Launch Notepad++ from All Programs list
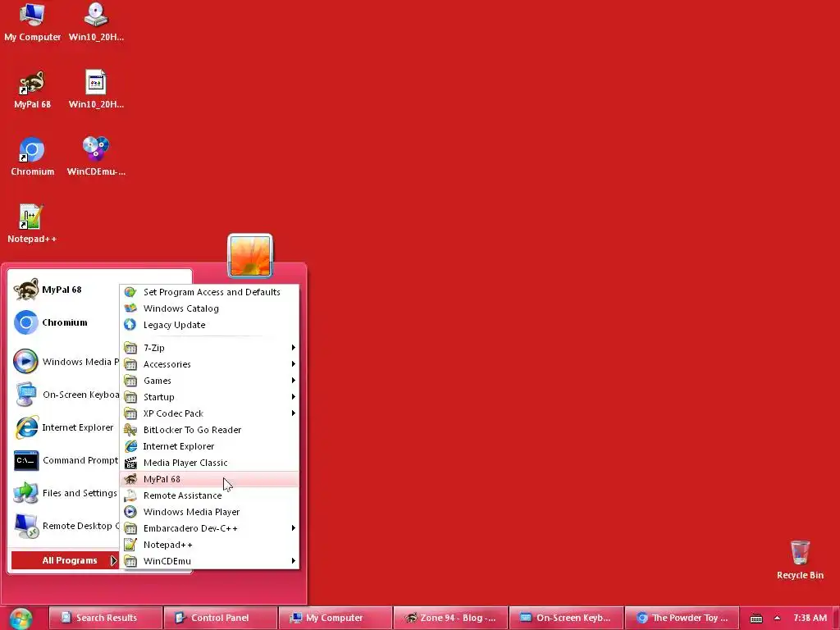This screenshot has height=630, width=840. tap(210, 545)
